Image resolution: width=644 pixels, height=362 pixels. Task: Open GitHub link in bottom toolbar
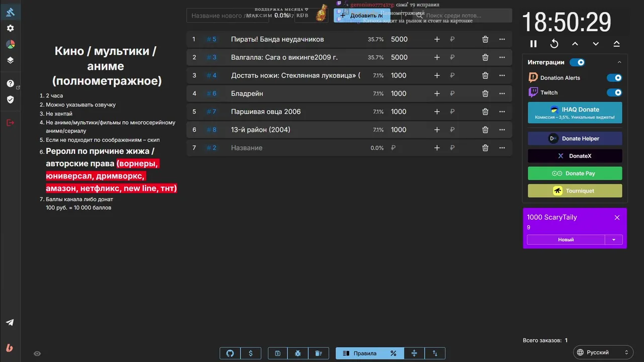tap(230, 353)
